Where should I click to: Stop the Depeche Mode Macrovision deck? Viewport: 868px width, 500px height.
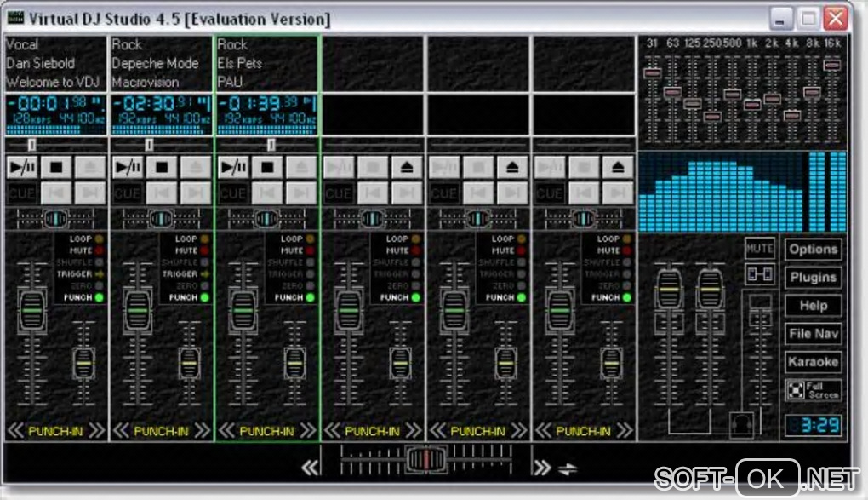click(x=162, y=167)
